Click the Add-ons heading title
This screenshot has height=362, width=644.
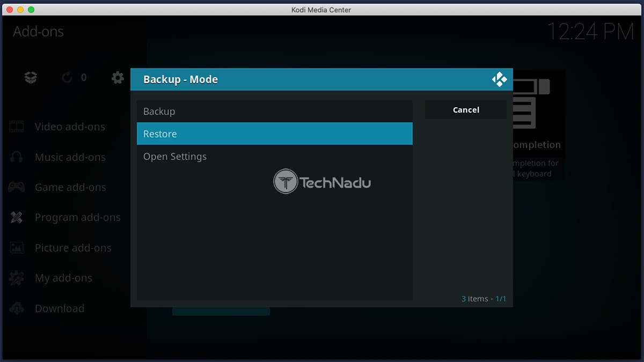38,32
